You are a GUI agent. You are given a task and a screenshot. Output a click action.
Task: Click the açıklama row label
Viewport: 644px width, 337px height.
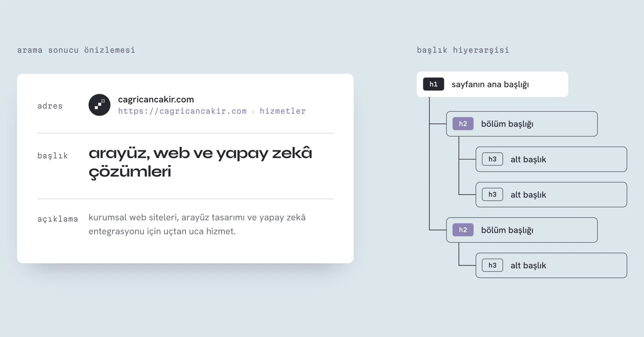tap(58, 219)
